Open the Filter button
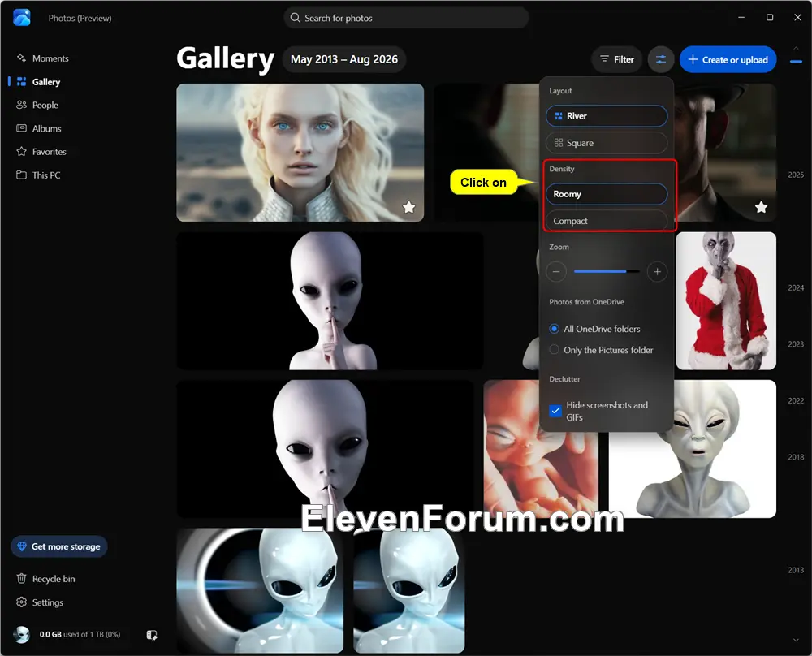 pos(616,59)
